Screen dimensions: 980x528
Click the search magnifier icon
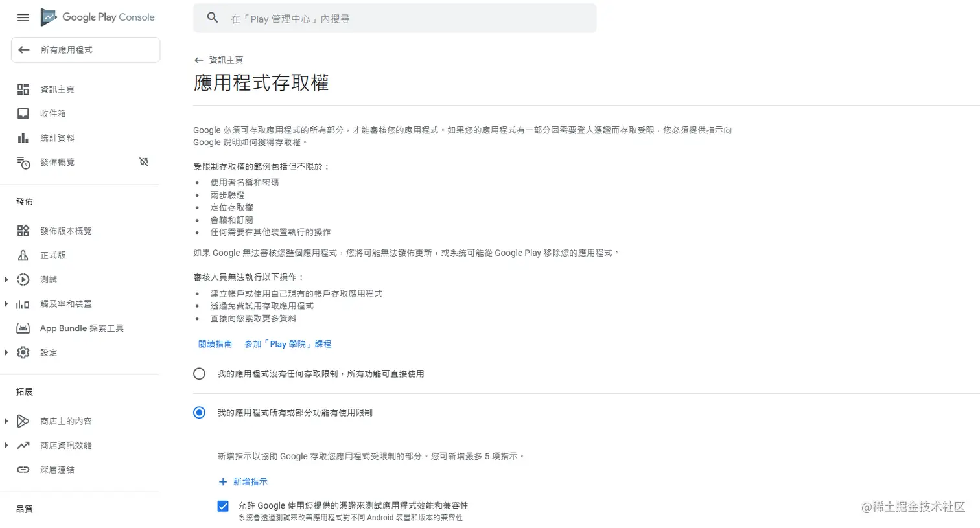(x=213, y=18)
